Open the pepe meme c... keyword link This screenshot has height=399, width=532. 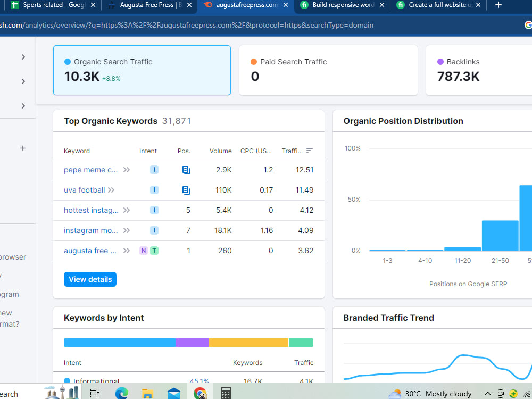click(90, 170)
